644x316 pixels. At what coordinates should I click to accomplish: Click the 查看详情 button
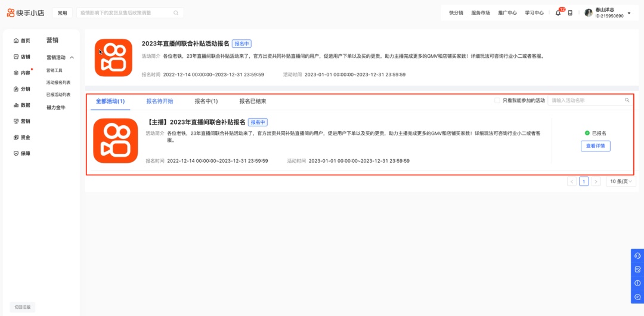point(595,146)
